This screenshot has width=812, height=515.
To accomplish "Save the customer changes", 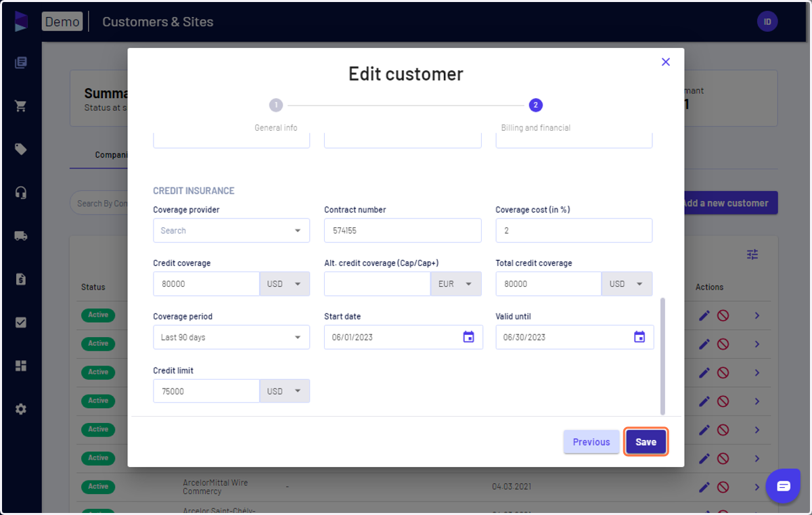I will coord(646,442).
